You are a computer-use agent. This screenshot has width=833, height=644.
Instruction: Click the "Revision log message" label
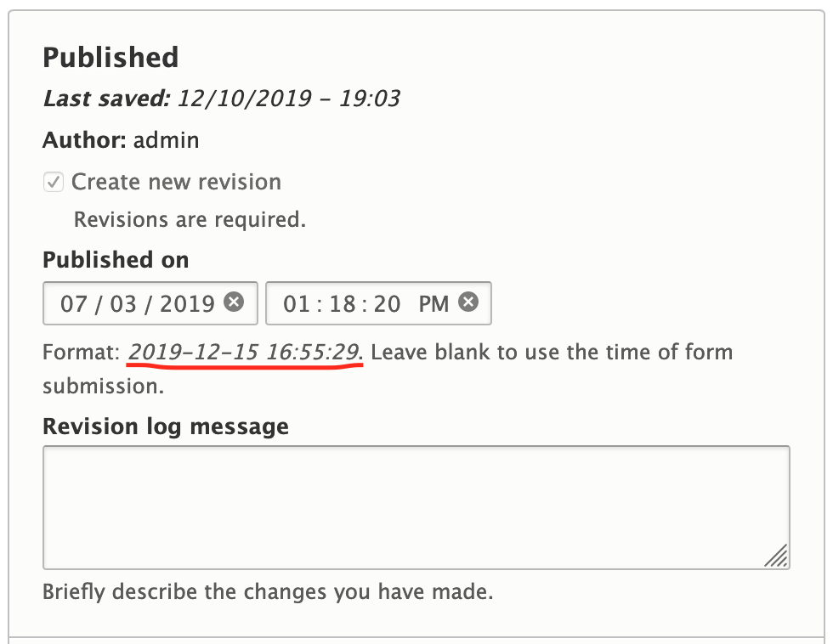click(x=166, y=426)
